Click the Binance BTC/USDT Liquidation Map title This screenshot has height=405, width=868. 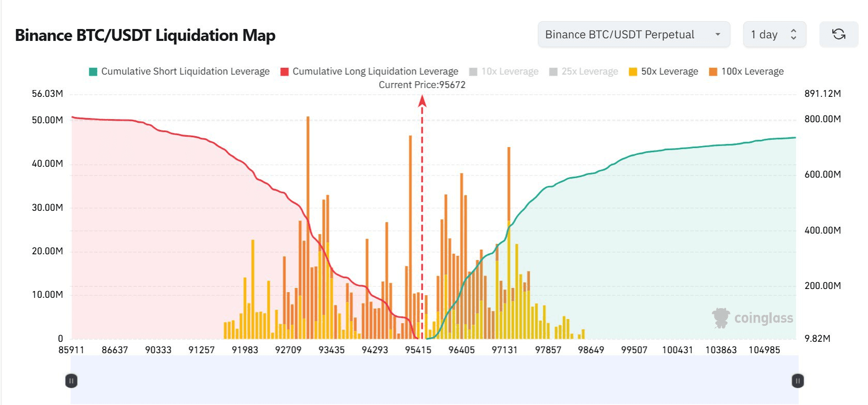(x=145, y=35)
